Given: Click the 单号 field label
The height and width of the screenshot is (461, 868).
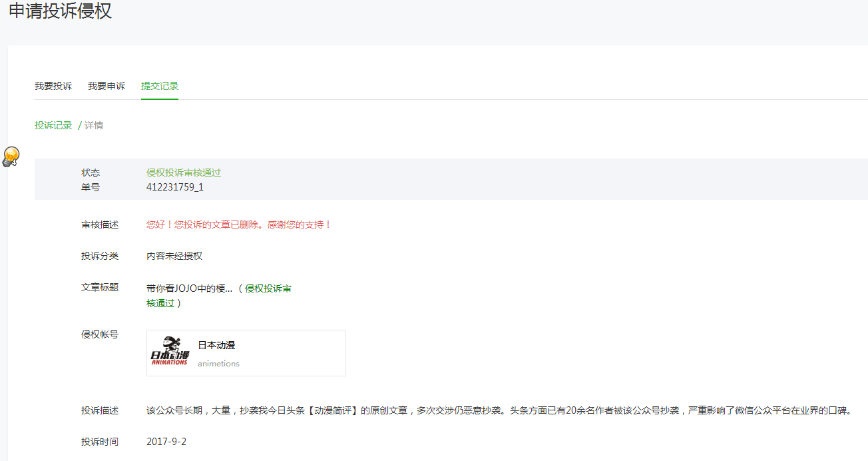Looking at the screenshot, I should pyautogui.click(x=91, y=187).
